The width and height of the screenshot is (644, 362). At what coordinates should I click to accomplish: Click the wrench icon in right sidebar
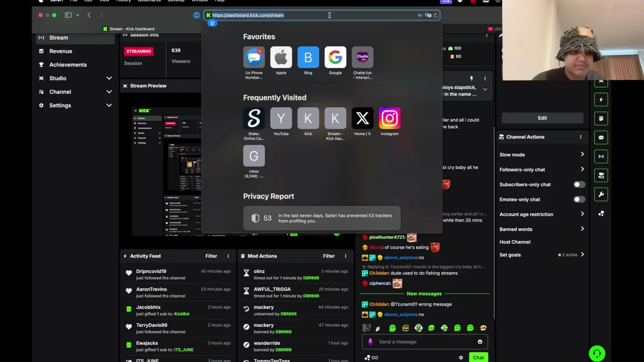(601, 195)
